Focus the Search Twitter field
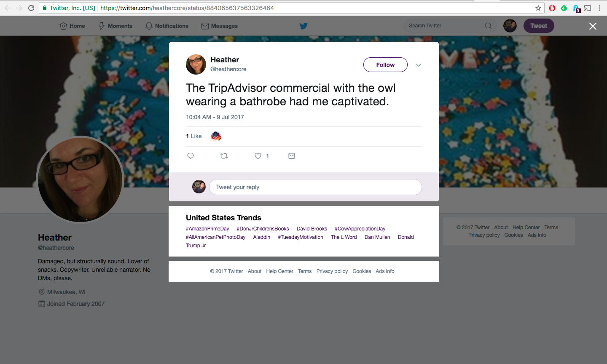 pyautogui.click(x=450, y=26)
